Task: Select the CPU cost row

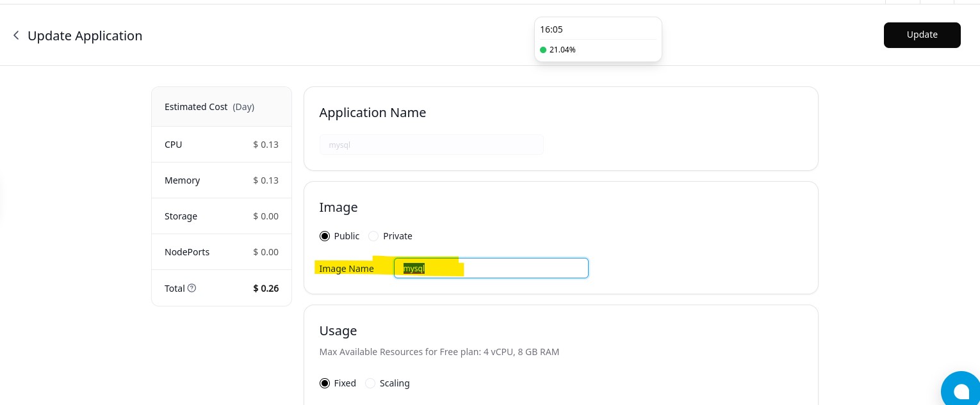Action: click(221, 145)
